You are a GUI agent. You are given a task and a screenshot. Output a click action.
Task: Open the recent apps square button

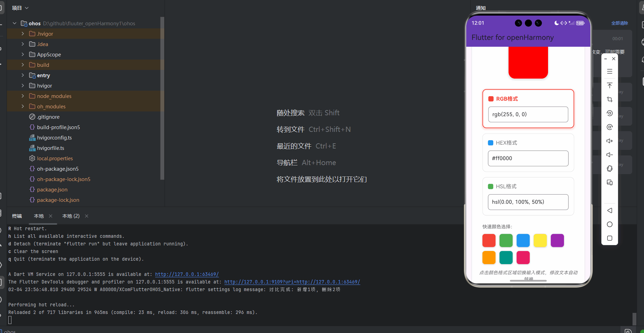click(610, 238)
